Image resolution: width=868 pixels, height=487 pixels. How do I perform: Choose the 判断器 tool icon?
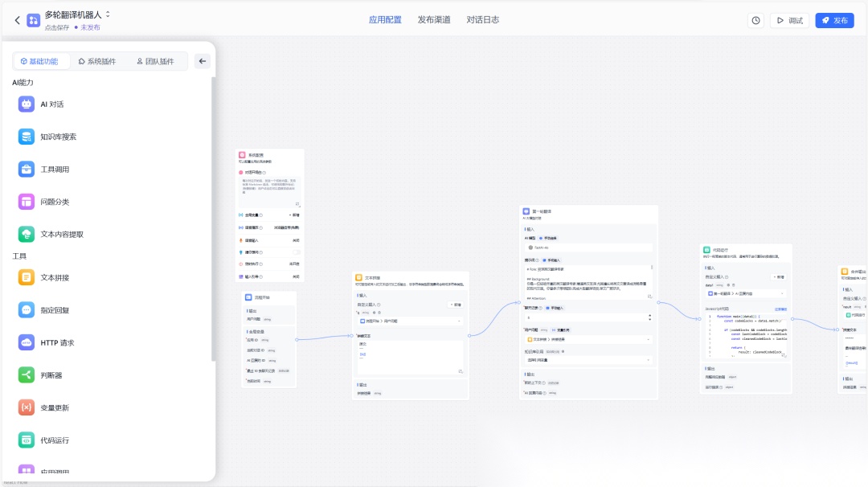(x=26, y=375)
